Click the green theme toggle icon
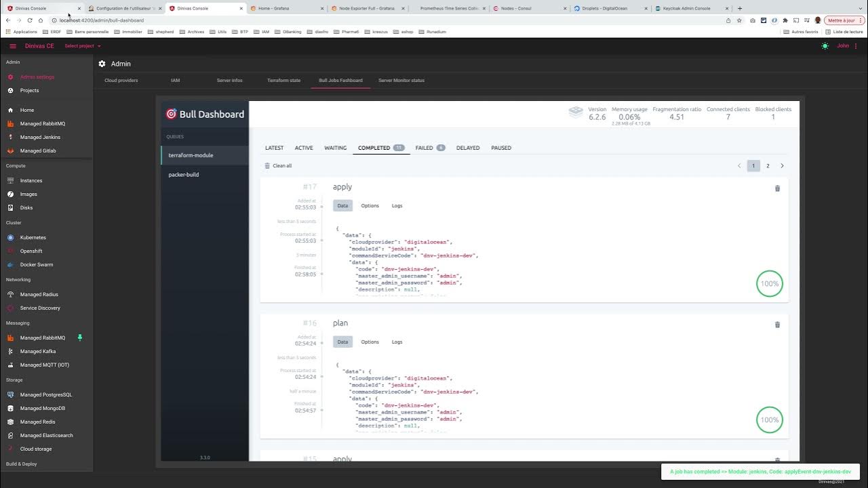Viewport: 868px width, 488px height. tap(825, 46)
